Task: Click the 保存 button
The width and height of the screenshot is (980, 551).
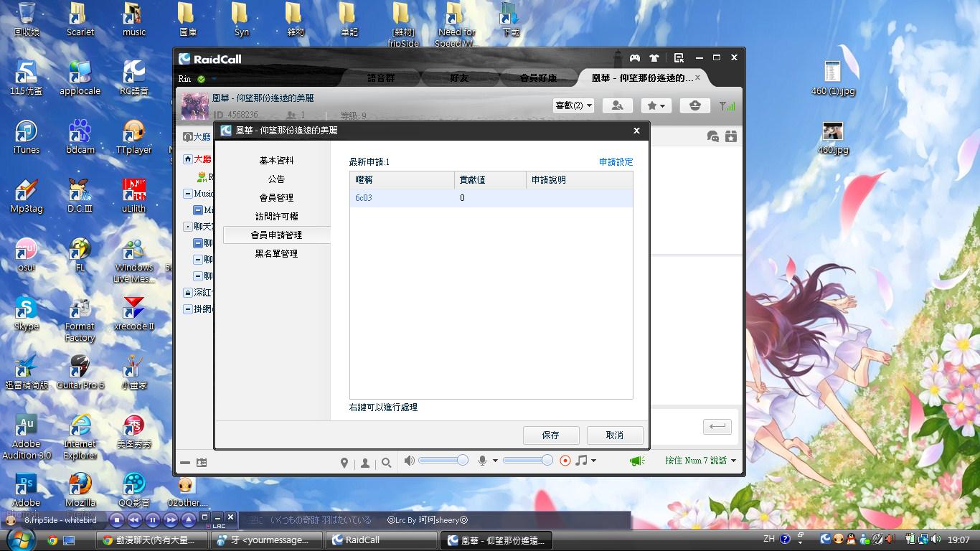Action: pos(551,435)
